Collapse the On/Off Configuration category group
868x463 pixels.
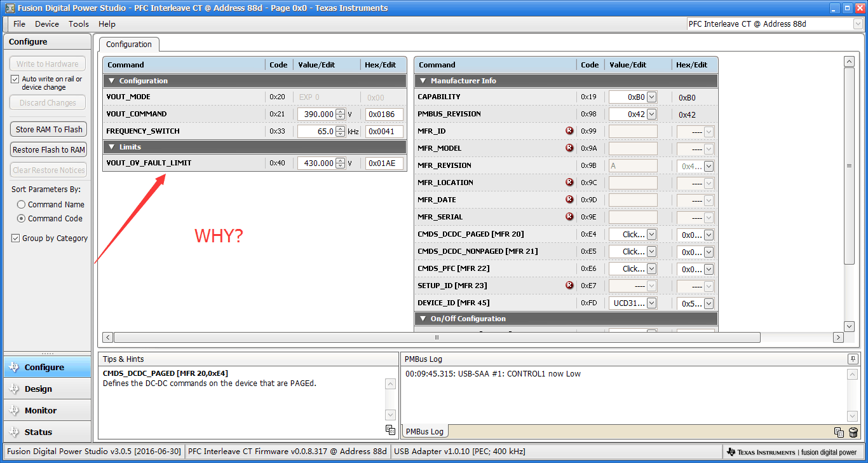click(423, 319)
